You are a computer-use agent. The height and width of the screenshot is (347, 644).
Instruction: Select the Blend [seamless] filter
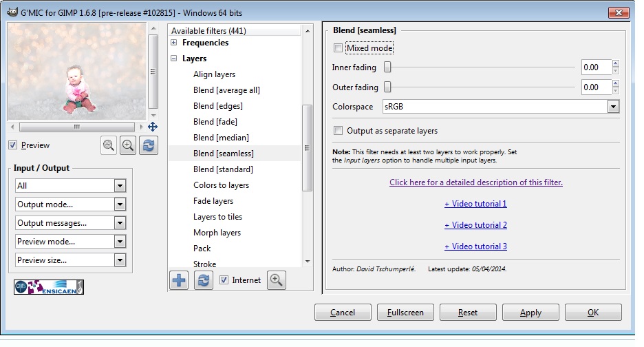tap(224, 154)
